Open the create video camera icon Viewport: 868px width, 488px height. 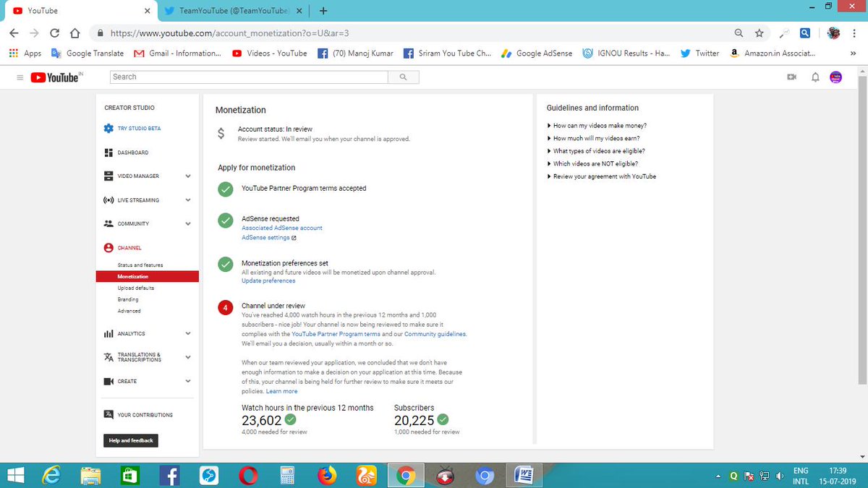(x=792, y=77)
